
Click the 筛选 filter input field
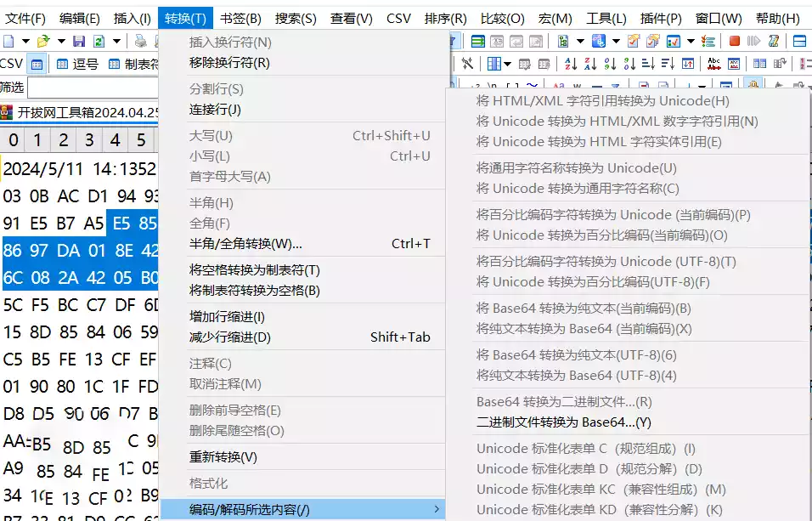(x=93, y=88)
